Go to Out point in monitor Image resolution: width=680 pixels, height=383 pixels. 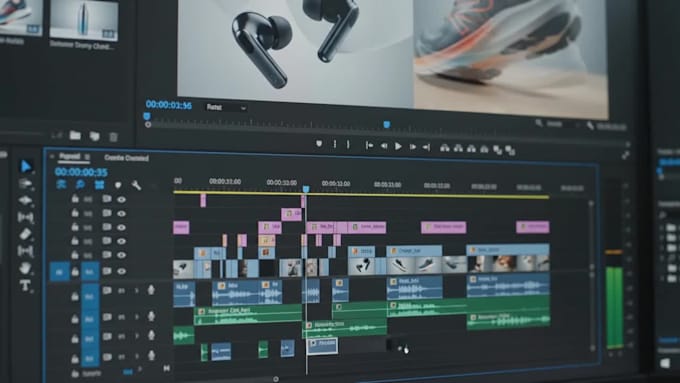426,147
